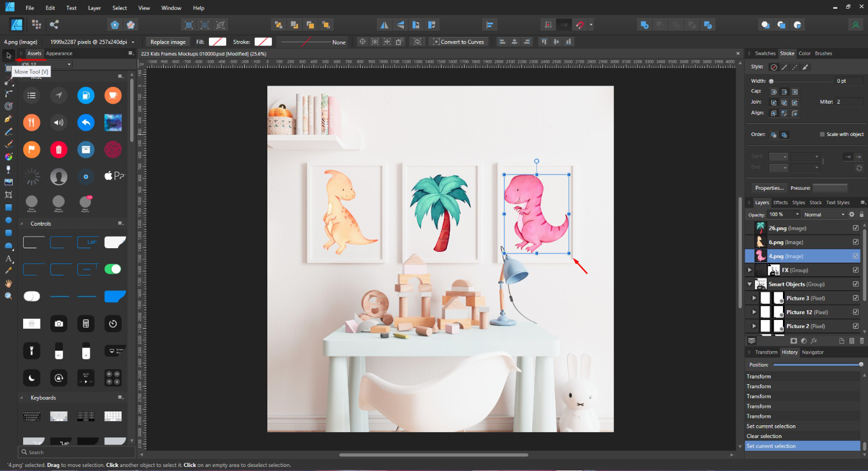
Task: Open the Opacity 100 % dropdown
Action: (x=784, y=215)
